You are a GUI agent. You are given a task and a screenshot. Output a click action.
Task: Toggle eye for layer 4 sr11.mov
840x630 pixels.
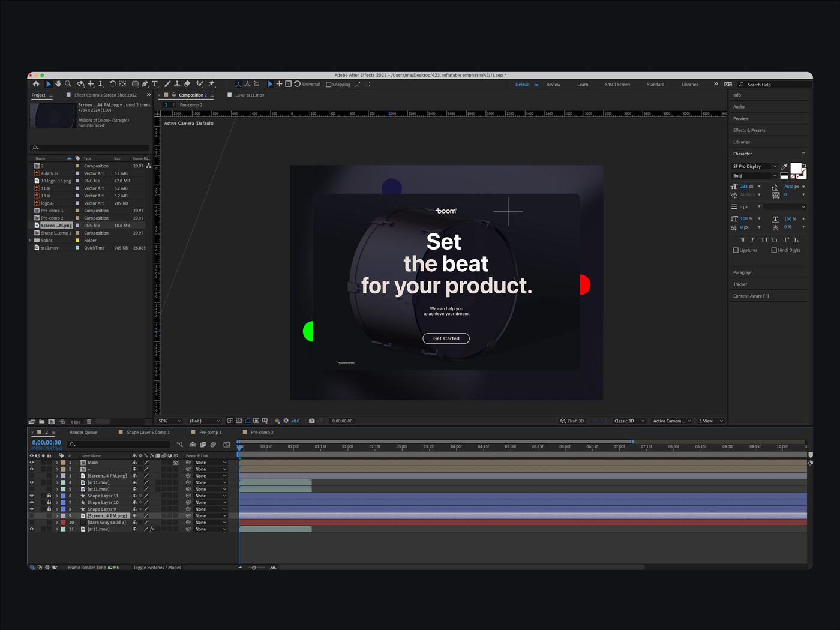pos(32,482)
